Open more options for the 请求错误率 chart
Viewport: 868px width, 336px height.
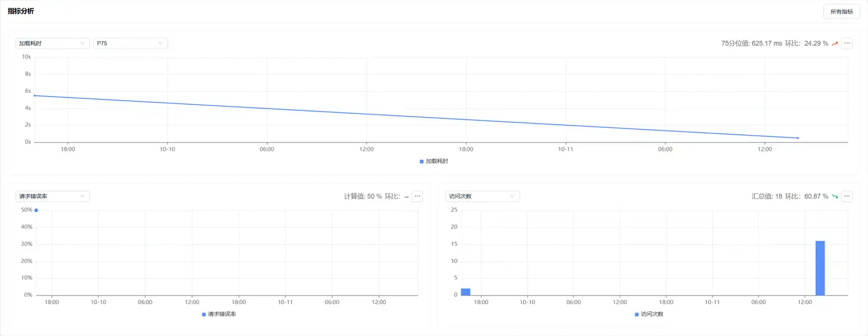pos(417,196)
